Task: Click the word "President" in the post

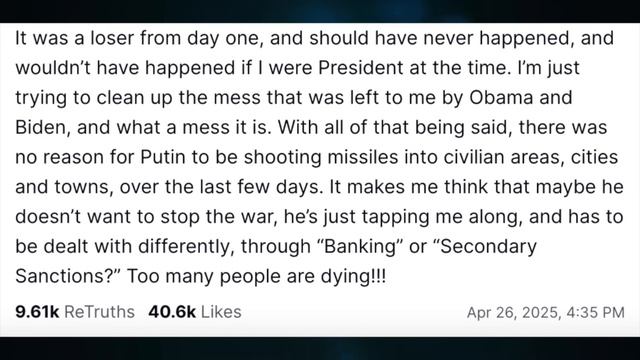Action: click(x=360, y=68)
